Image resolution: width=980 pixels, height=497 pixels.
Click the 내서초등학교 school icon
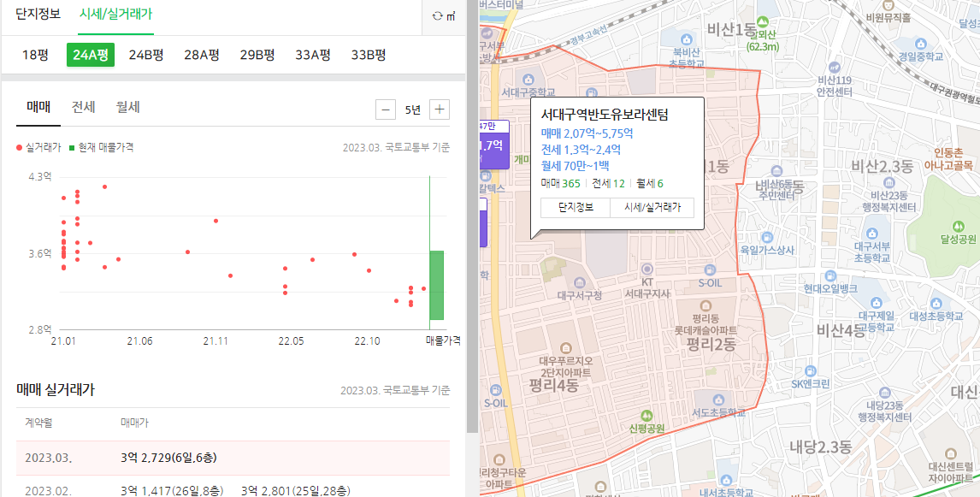pos(726,480)
